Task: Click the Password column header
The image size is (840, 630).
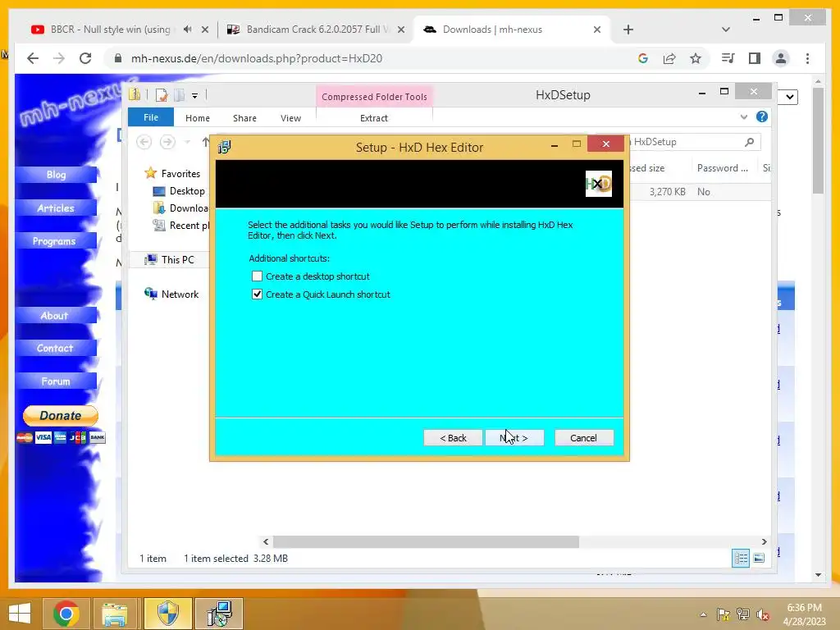Action: (x=723, y=168)
